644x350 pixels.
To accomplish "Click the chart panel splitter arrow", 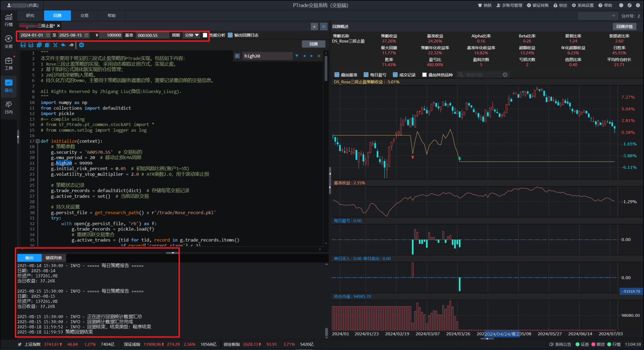I will pos(330,181).
